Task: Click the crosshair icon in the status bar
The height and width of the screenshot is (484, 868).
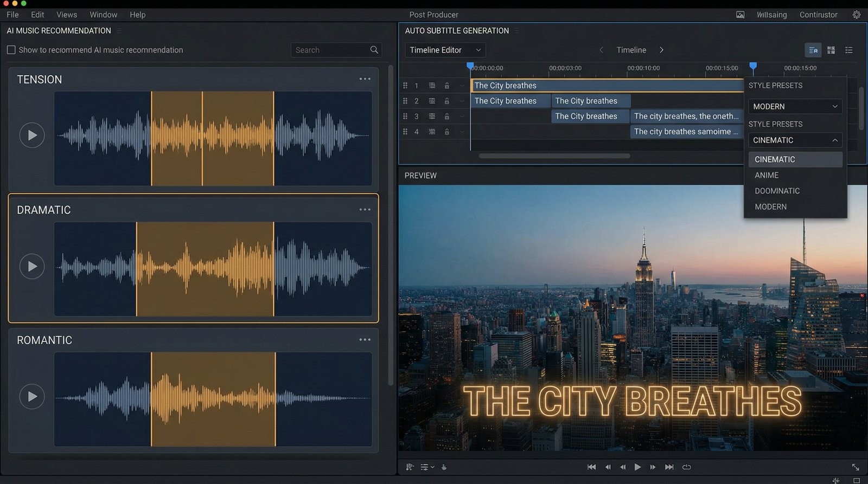Action: tap(836, 480)
